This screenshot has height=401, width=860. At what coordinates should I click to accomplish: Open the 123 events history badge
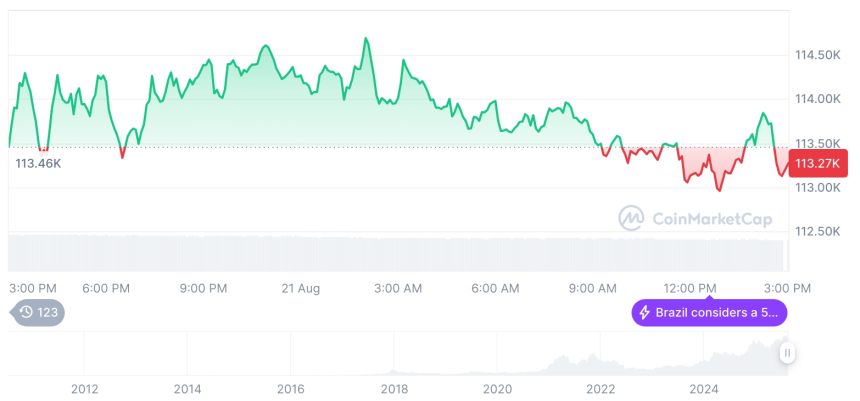pos(39,313)
